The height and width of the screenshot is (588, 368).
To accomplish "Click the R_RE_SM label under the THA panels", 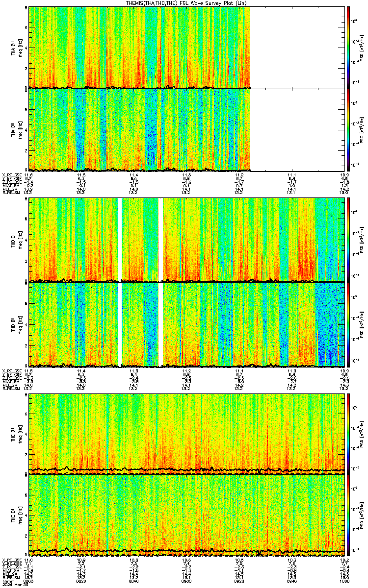I will click(x=10, y=193).
